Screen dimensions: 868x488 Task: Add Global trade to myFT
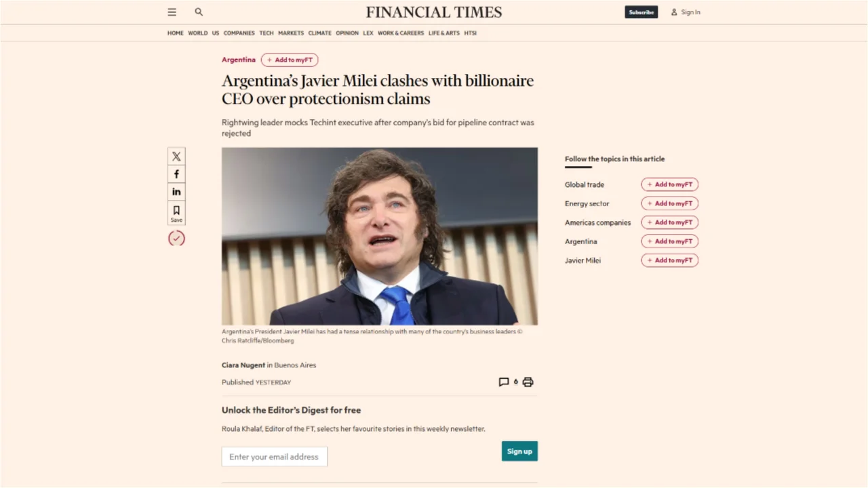click(x=669, y=184)
